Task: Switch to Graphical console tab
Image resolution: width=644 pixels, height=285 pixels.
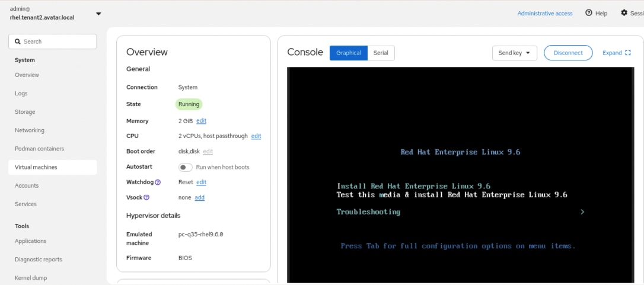Action: (348, 53)
